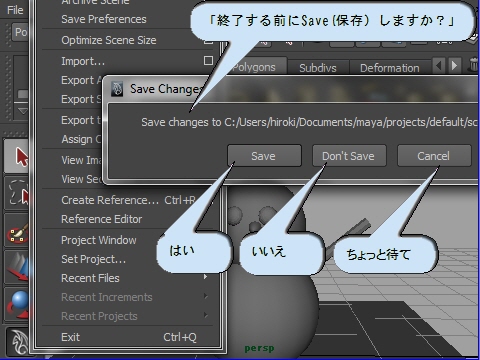
Task: Click the trash can icon on shelf
Action: pos(473,64)
